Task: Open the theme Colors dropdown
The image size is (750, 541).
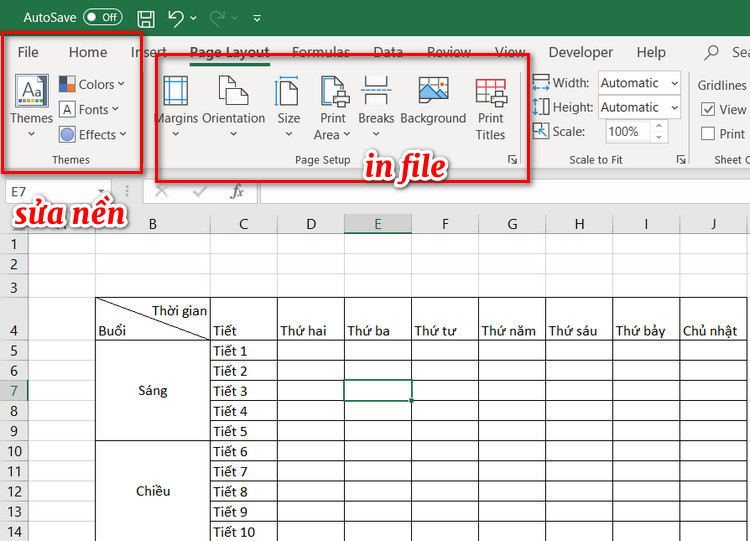Action: pos(92,84)
